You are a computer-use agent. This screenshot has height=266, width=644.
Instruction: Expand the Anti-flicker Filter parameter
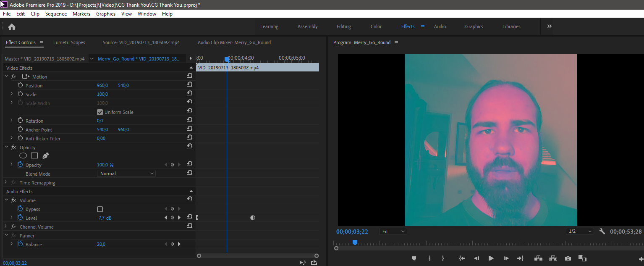point(11,138)
